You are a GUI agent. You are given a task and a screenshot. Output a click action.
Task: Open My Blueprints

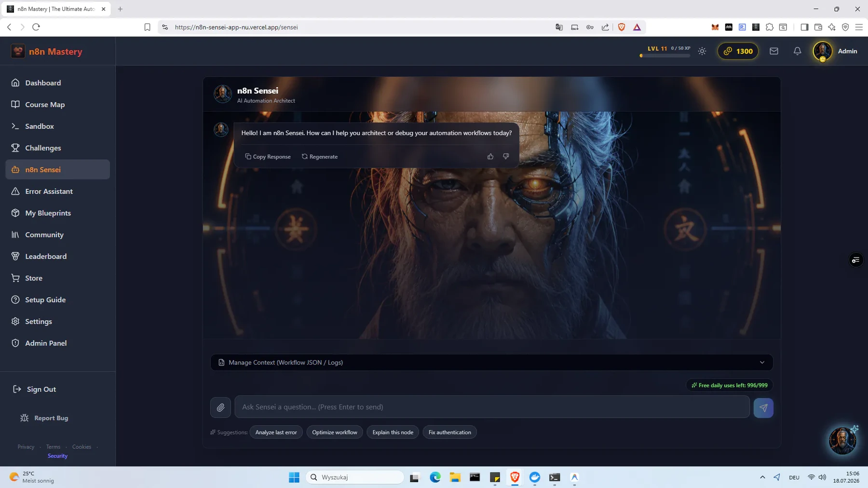tap(58, 213)
